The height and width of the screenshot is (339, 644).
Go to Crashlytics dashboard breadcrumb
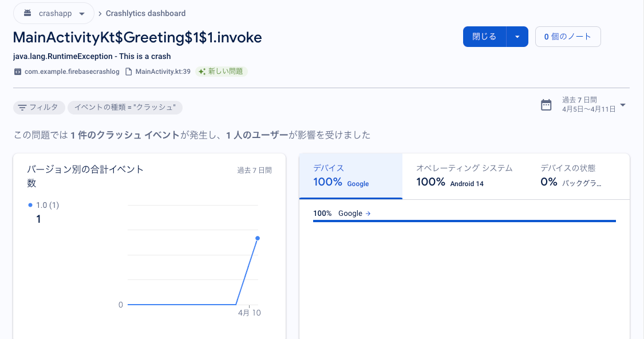coord(145,13)
